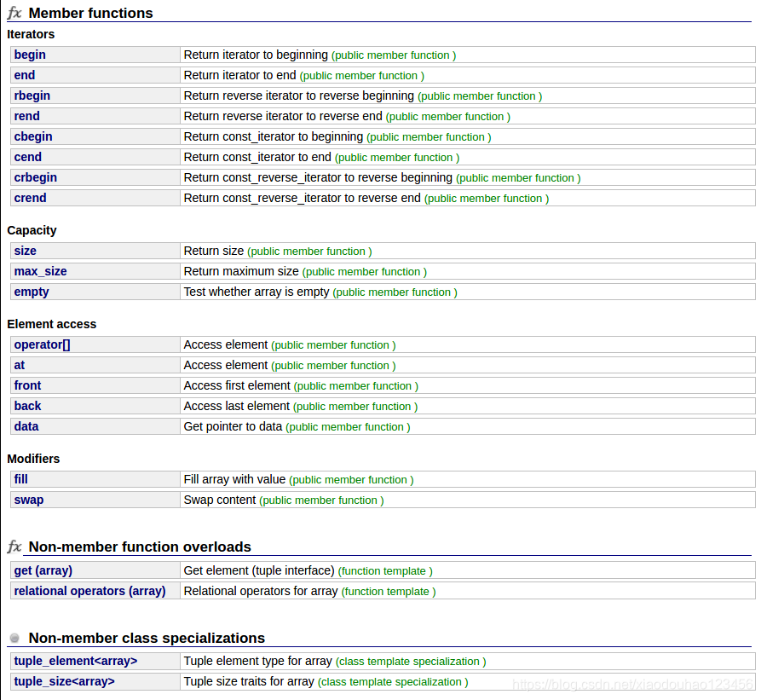Click 'Return reverse iterator to reverse end' text
This screenshot has height=700, width=761.
pyautogui.click(x=283, y=116)
